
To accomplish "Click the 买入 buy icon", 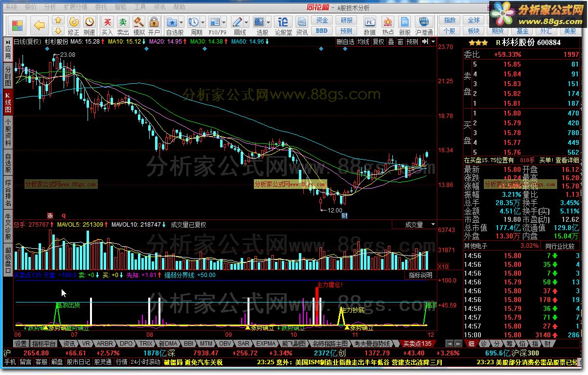I will (107, 25).
